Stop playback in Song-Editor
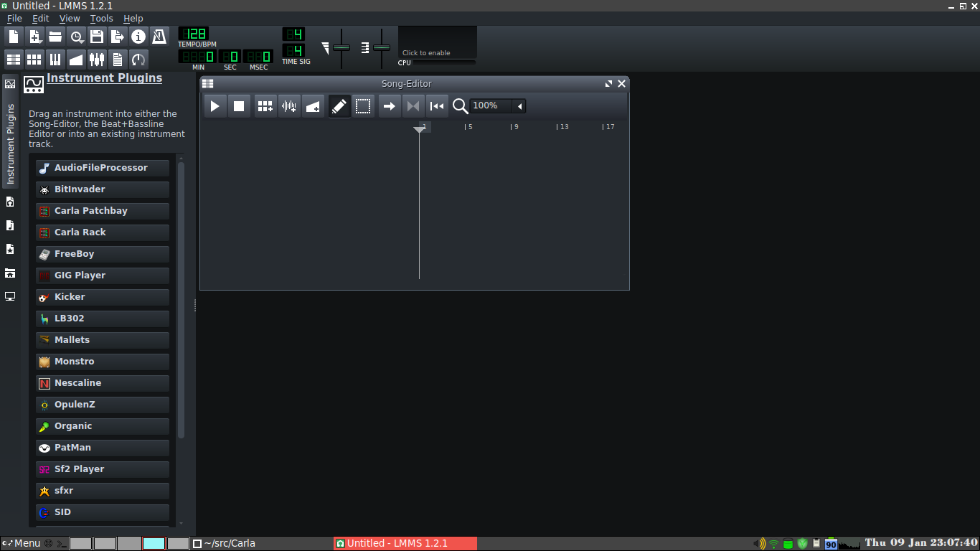The height and width of the screenshot is (551, 980). tap(239, 106)
